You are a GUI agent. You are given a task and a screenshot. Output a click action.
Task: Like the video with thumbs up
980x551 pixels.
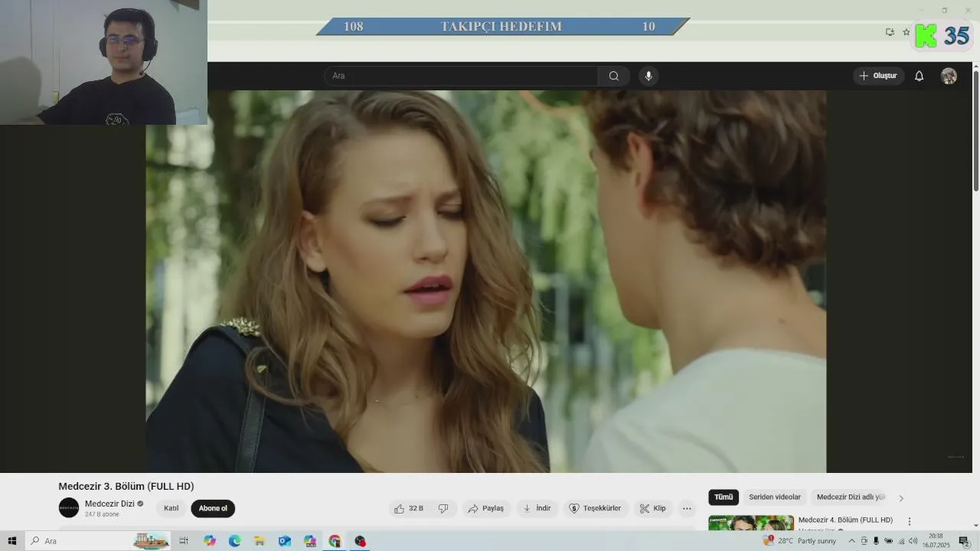click(x=410, y=508)
